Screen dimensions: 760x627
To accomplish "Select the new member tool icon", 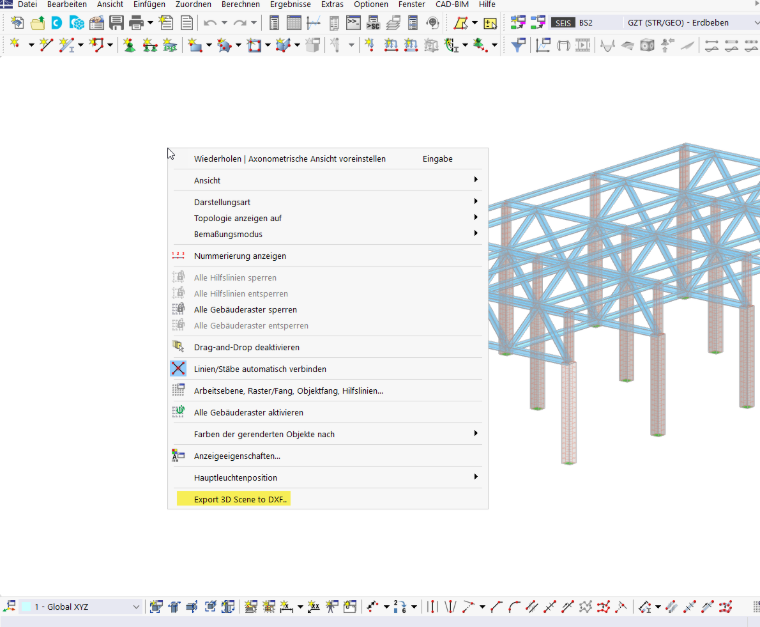I will click(x=66, y=45).
